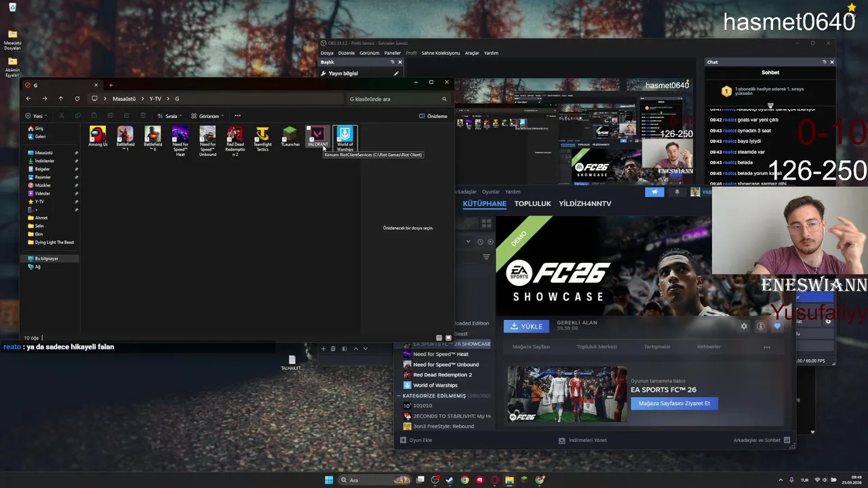Open Arkadaşlar ve Sohbet in Steam

pyautogui.click(x=762, y=440)
